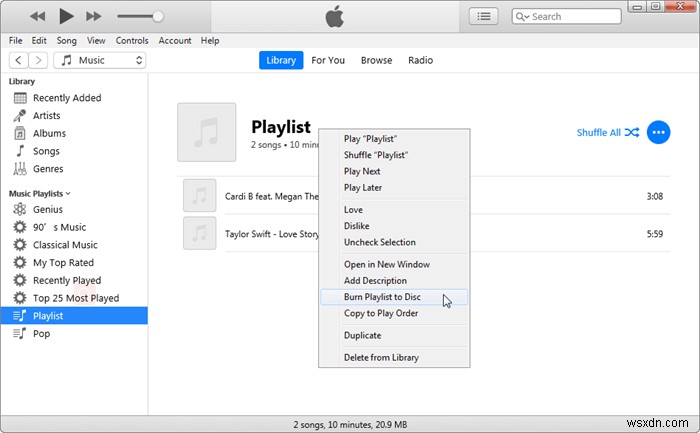Click the rewind previous track button

[x=38, y=17]
